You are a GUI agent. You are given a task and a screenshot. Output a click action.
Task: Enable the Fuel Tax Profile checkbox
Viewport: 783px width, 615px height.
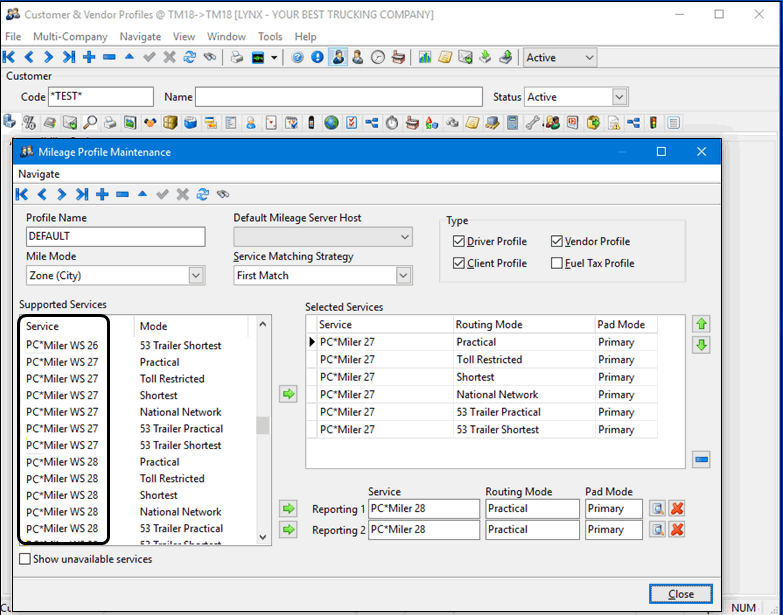[x=557, y=264]
